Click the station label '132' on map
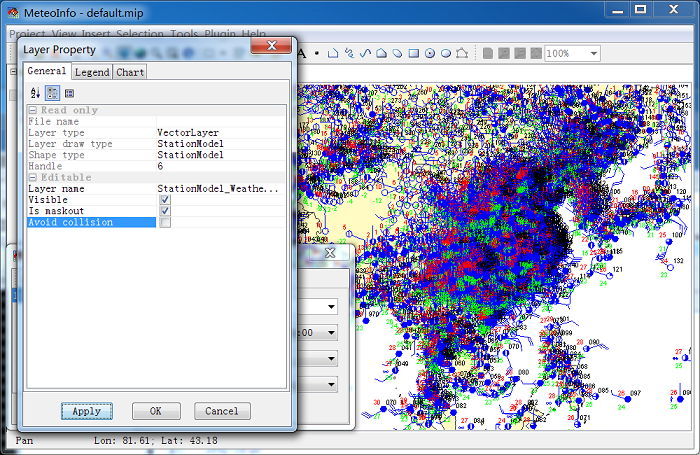700x455 pixels. click(678, 260)
